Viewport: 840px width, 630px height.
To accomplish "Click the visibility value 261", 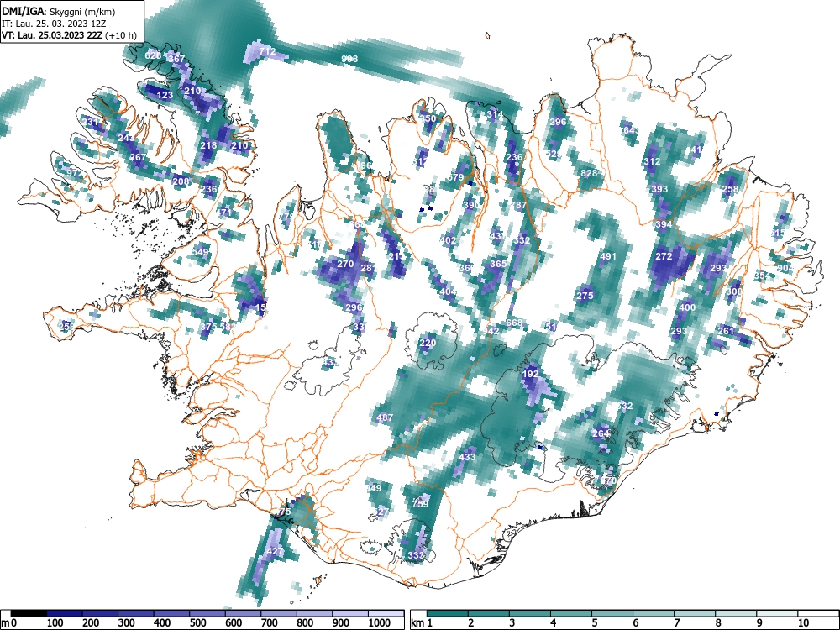I will (x=726, y=331).
